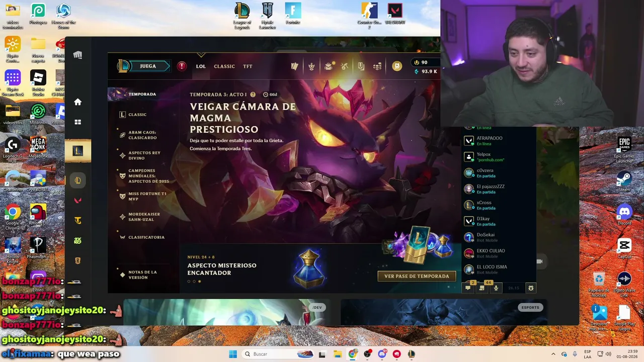
Task: Select the third carousel dot
Action: pyautogui.click(x=199, y=282)
